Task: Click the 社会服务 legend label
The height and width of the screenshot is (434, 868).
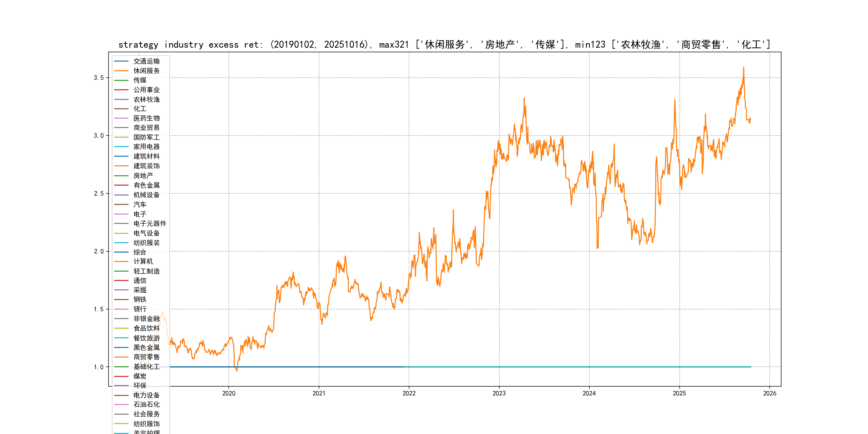Action: (146, 414)
